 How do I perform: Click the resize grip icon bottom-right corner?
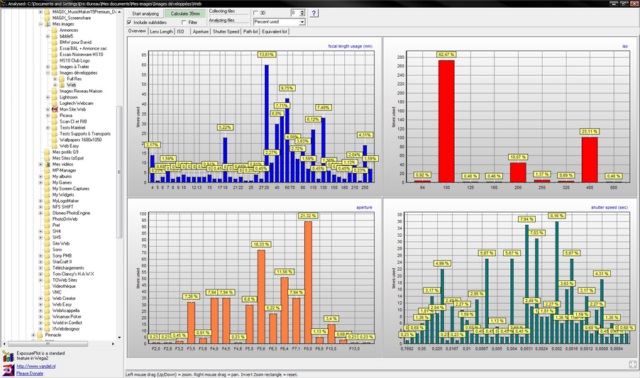(633, 365)
